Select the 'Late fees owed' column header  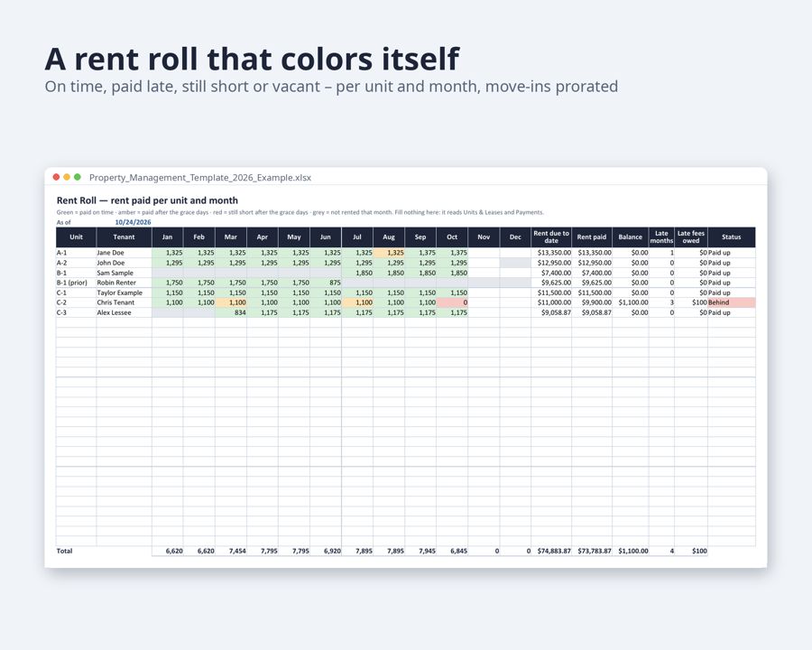pos(691,237)
